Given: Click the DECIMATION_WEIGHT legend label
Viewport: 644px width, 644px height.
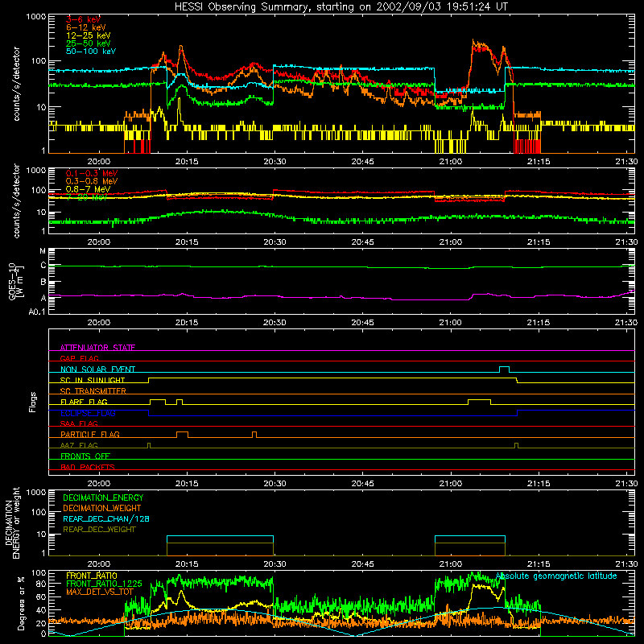Looking at the screenshot, I should (x=102, y=508).
